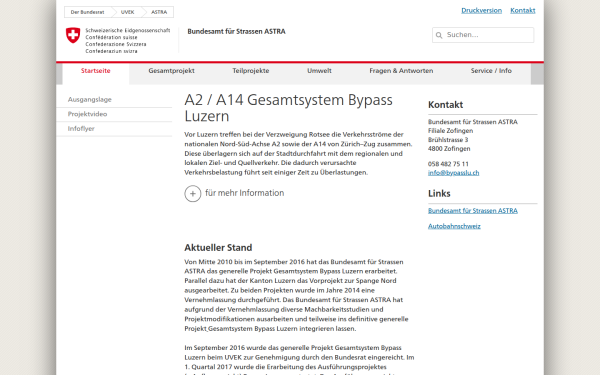Click the magnifier icon in the search field
This screenshot has height=375, width=600.
[439, 35]
